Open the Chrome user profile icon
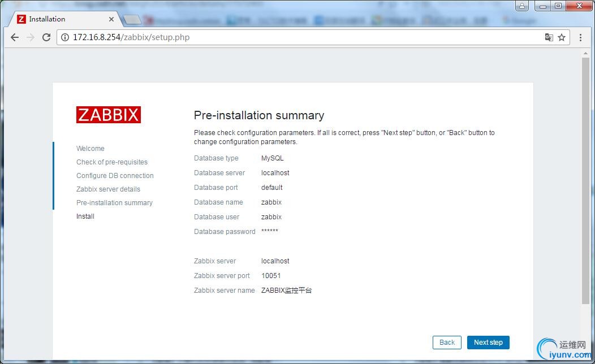This screenshot has height=364, width=595. (522, 6)
